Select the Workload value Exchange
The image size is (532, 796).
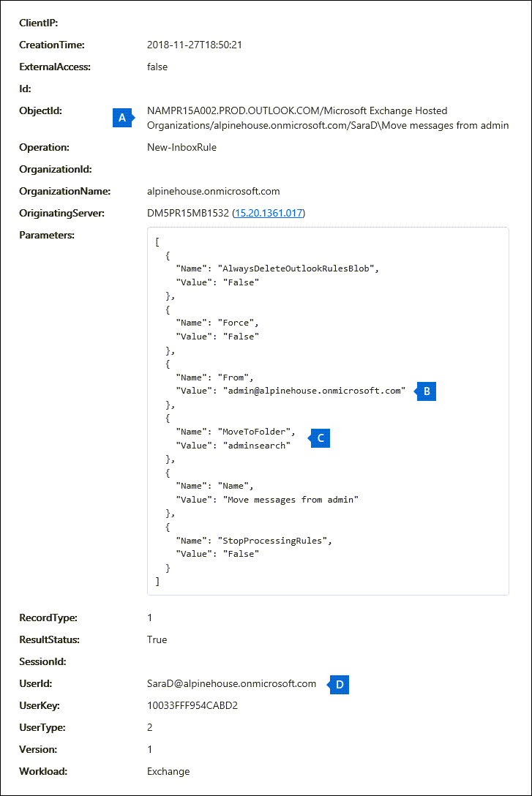point(168,772)
